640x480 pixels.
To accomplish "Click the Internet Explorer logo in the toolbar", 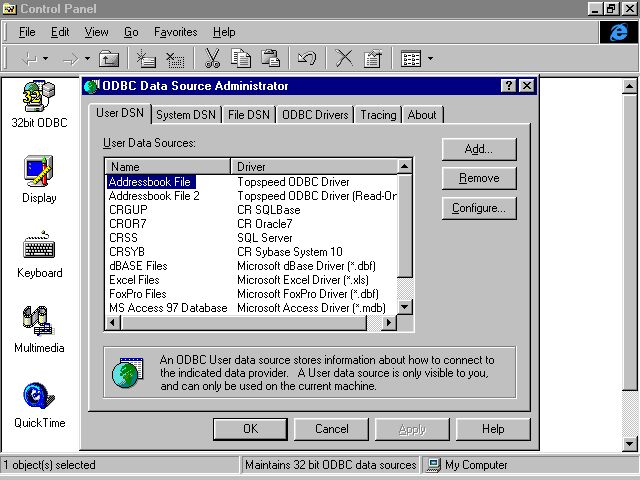I will tap(618, 32).
